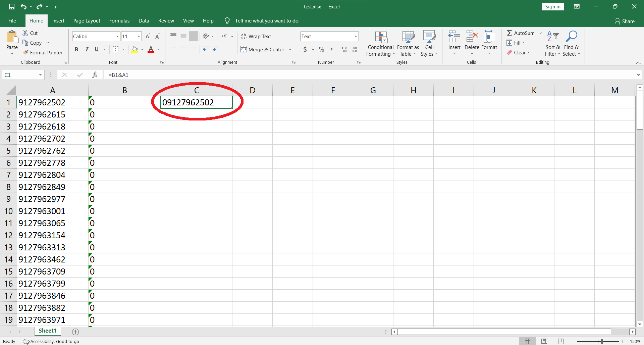Click the Percent Style icon
This screenshot has width=644, height=345.
click(x=321, y=50)
